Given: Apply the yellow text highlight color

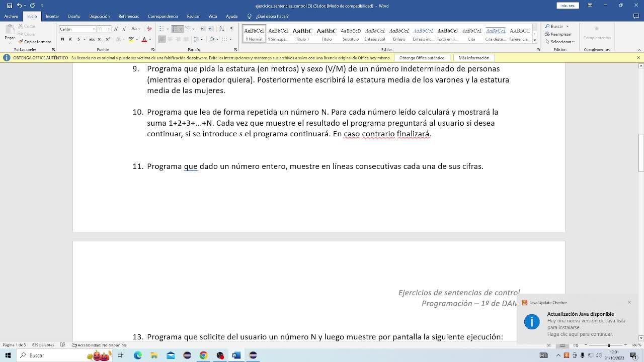Looking at the screenshot, I should coord(131,39).
